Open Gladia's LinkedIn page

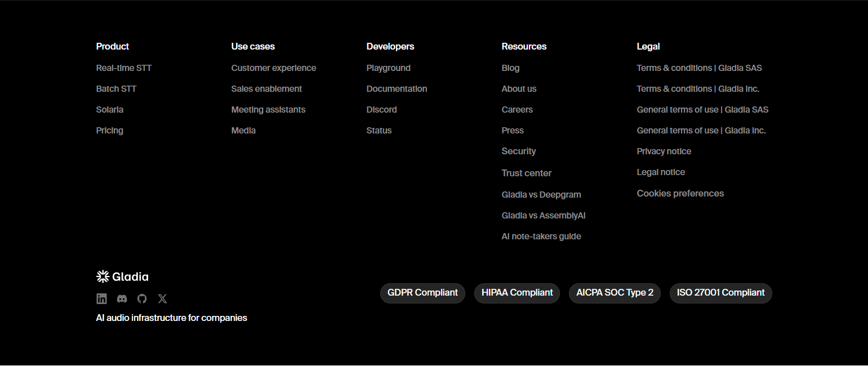pyautogui.click(x=101, y=298)
